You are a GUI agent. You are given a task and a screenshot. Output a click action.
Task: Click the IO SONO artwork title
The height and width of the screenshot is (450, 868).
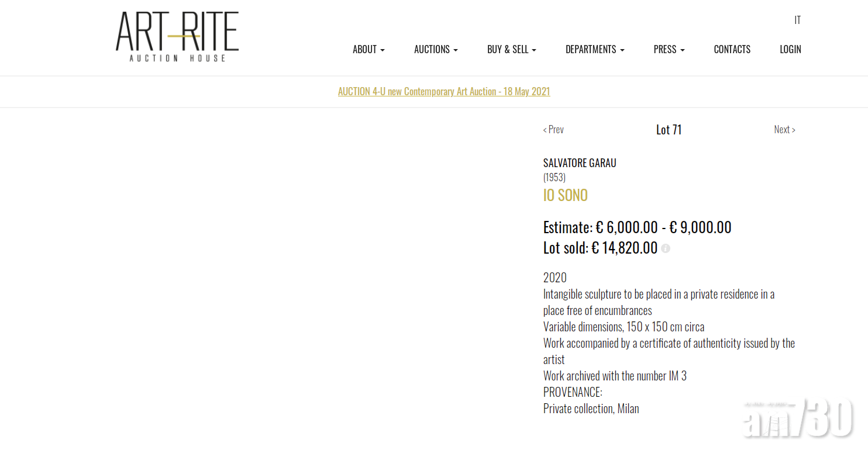pyautogui.click(x=565, y=195)
